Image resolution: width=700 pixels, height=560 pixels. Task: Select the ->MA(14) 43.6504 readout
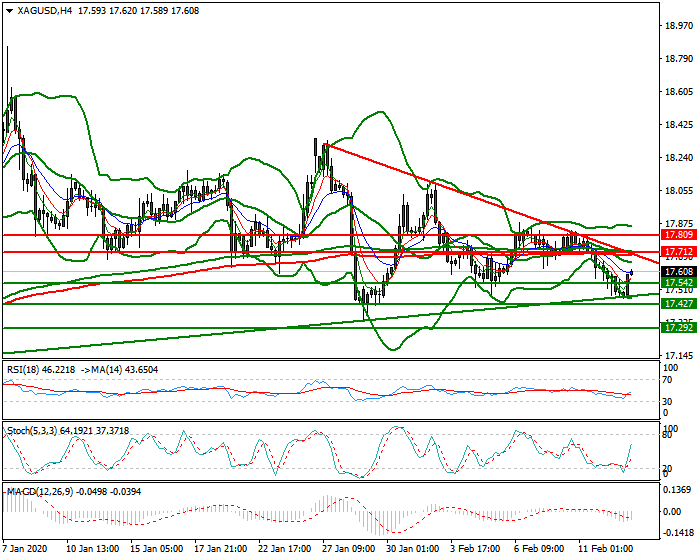pyautogui.click(x=120, y=370)
